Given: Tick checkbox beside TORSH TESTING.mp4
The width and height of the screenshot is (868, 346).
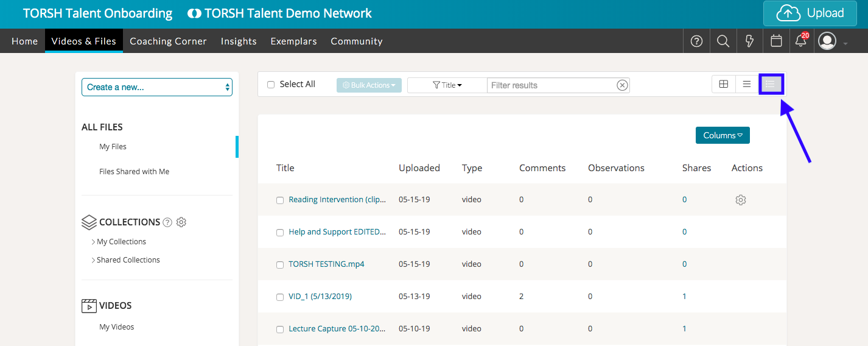Looking at the screenshot, I should click(280, 265).
